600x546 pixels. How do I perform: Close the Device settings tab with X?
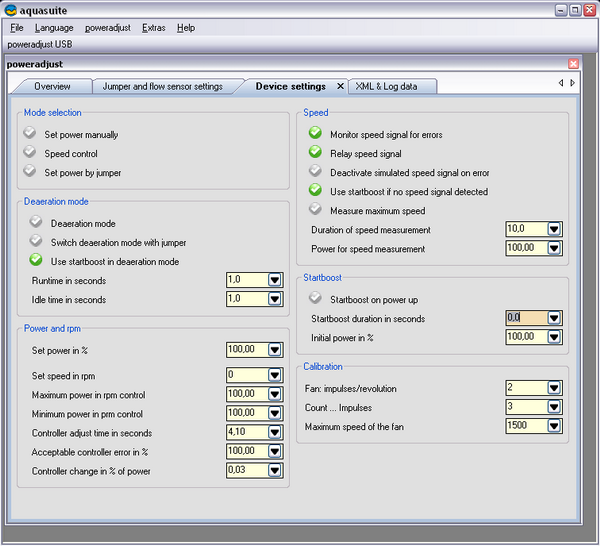point(340,86)
